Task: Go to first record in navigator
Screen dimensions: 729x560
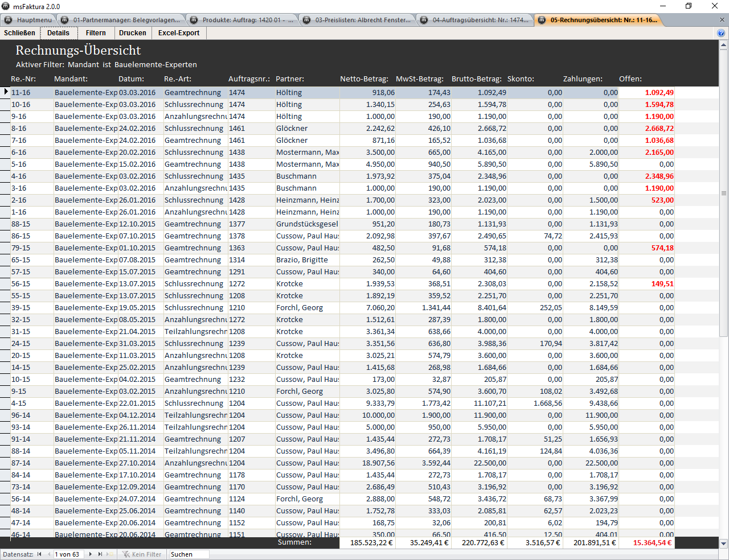Action: point(39,554)
